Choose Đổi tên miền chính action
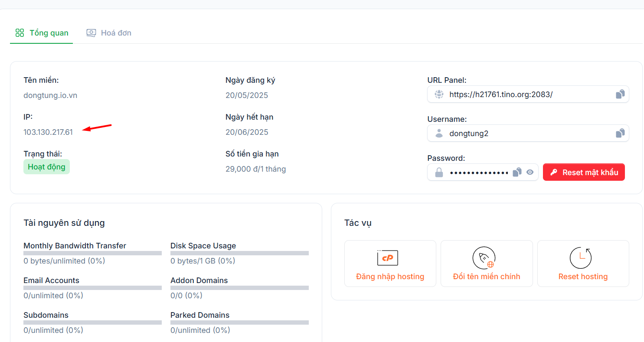644x342 pixels. point(487,264)
